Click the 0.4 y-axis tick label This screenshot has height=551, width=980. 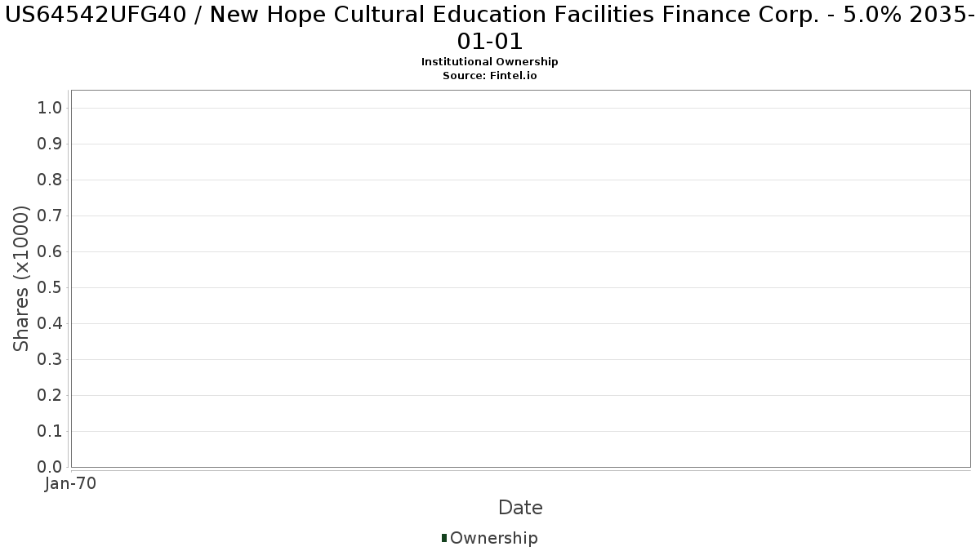pyautogui.click(x=51, y=324)
